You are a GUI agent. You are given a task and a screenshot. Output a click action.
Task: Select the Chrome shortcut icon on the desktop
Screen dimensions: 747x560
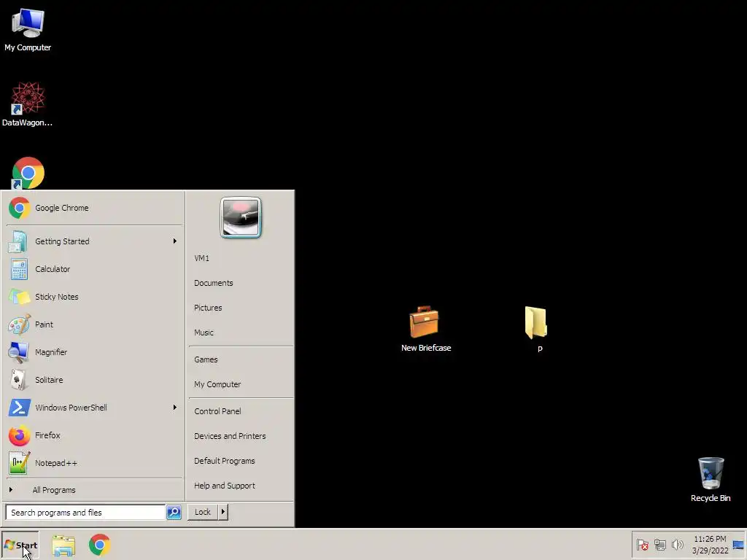click(28, 174)
